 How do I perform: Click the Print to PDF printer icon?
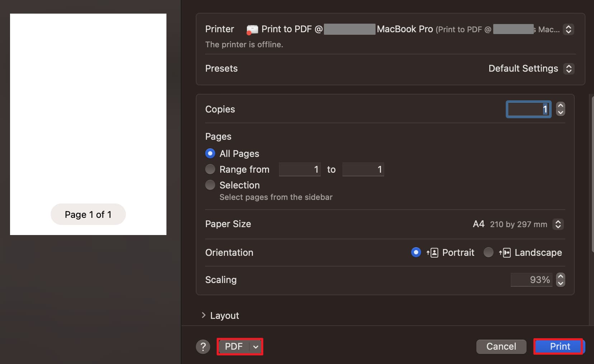point(252,29)
